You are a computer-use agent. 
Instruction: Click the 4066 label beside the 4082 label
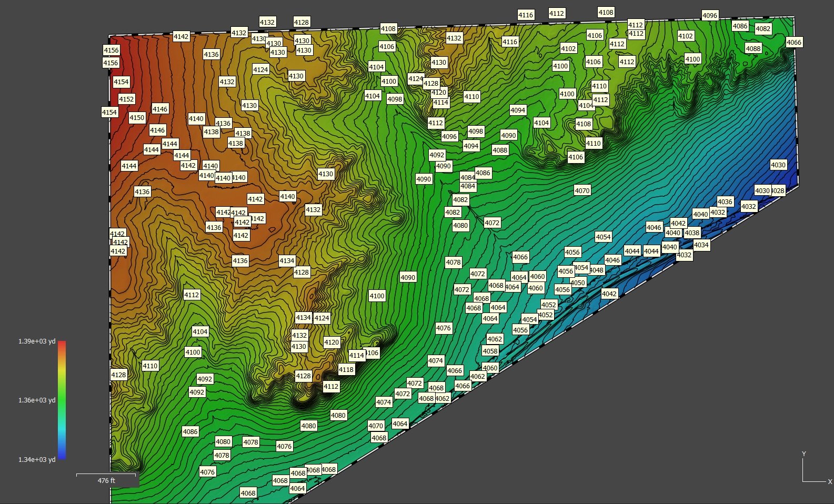click(794, 42)
